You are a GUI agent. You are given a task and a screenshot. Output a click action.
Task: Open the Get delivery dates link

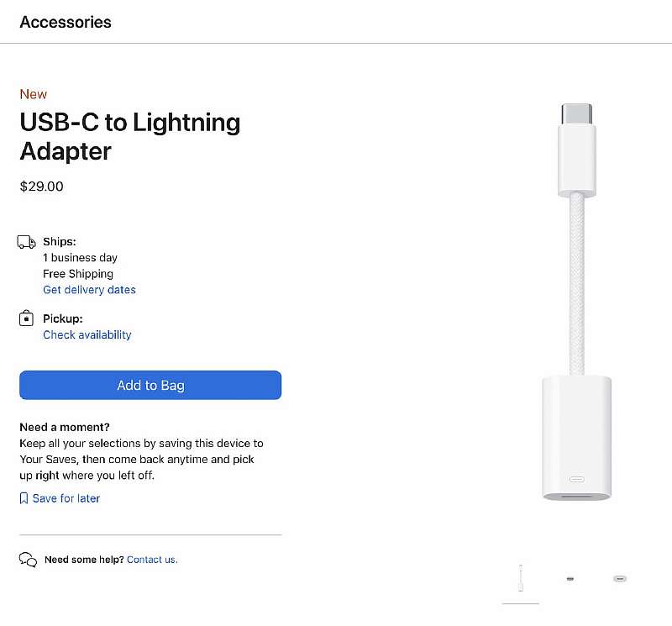point(89,290)
